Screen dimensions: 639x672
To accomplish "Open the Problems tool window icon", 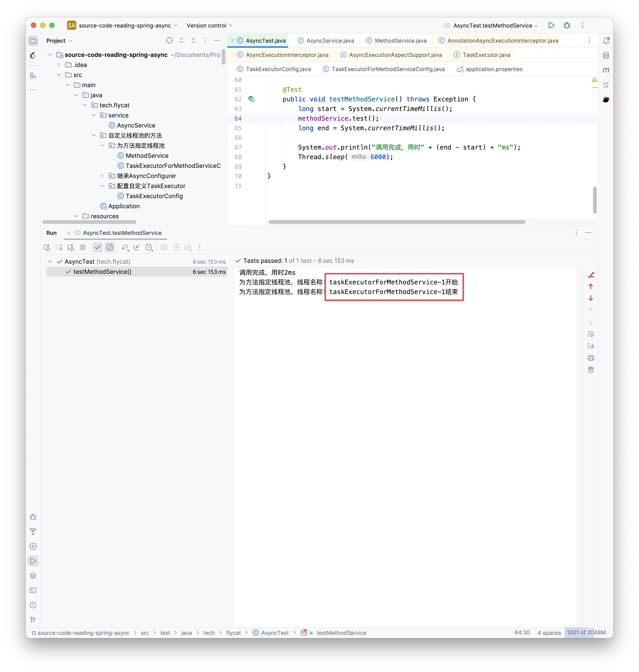I will (33, 605).
